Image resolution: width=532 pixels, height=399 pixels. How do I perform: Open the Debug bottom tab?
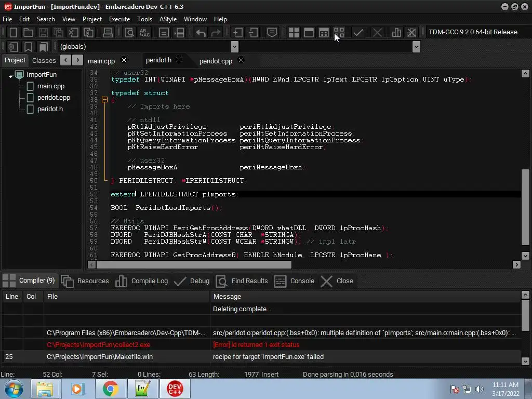click(191, 281)
